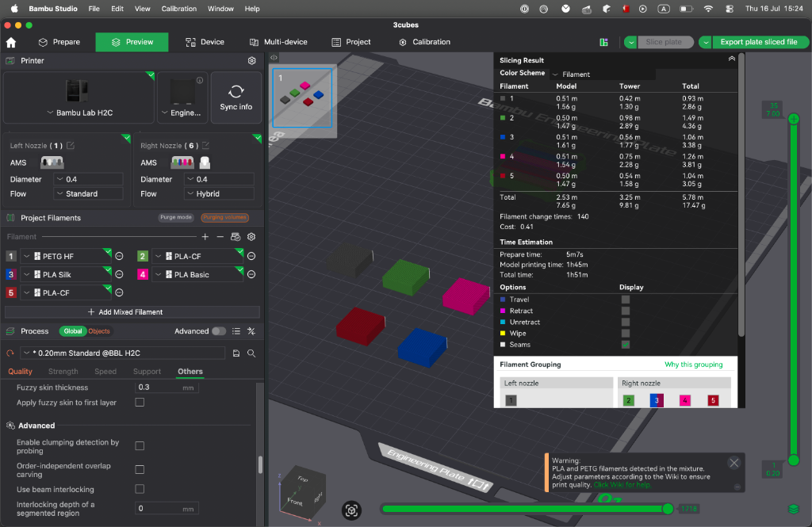Check Order-independent overlap carving

tap(140, 469)
